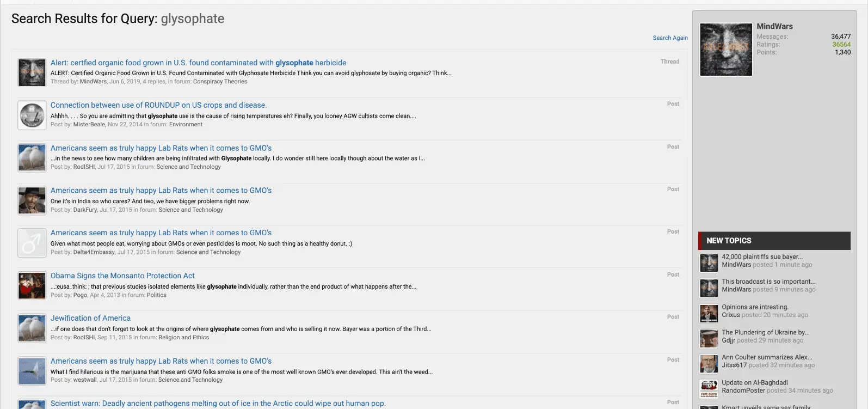Click RandomPoster's Five Guys avatar icon

coord(709,389)
